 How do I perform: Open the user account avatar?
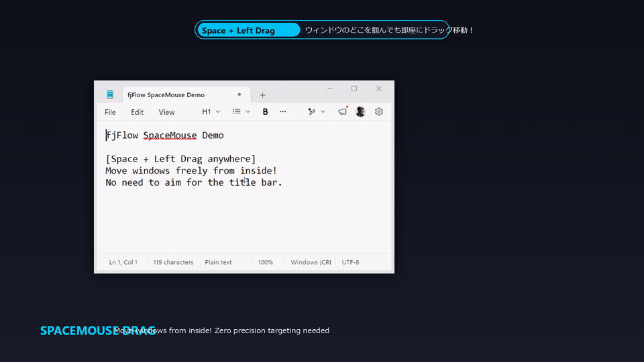pos(360,112)
